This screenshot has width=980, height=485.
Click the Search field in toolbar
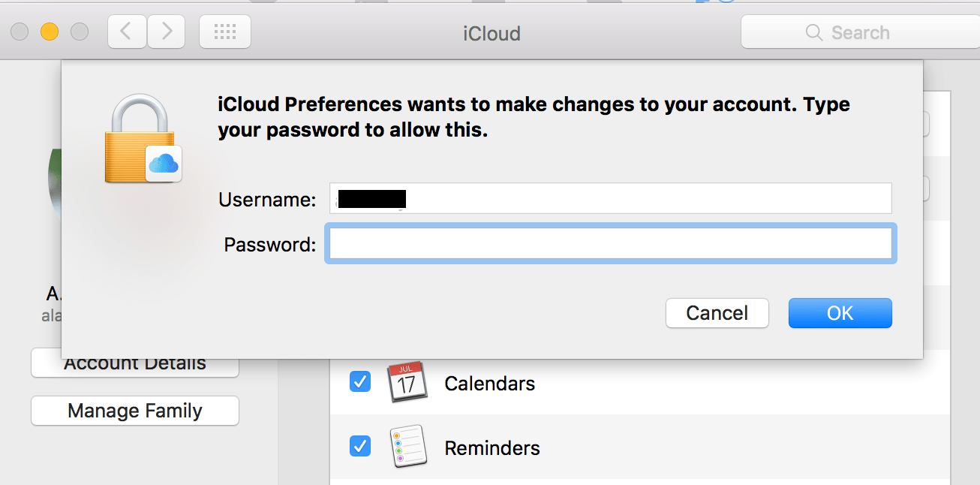(x=860, y=32)
